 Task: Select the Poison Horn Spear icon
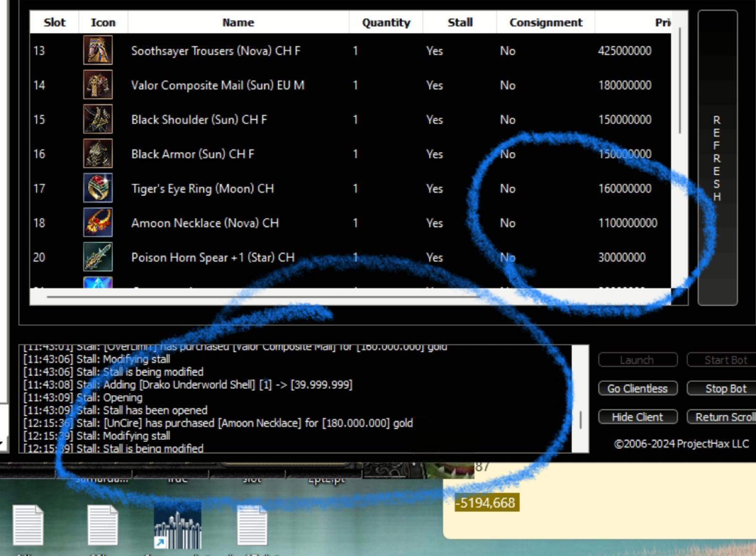tap(98, 257)
